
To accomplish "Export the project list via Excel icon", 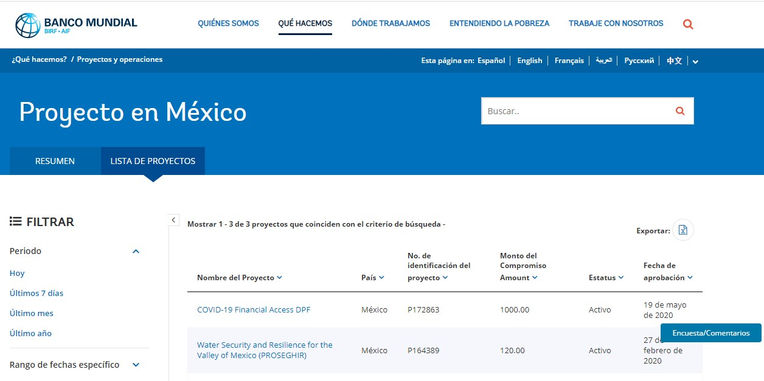I will click(683, 230).
